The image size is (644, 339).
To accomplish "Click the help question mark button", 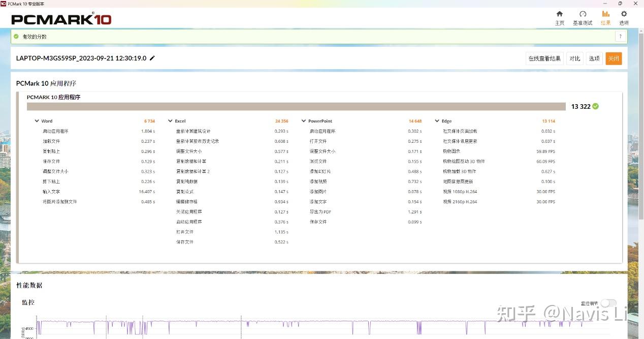I will [x=620, y=37].
